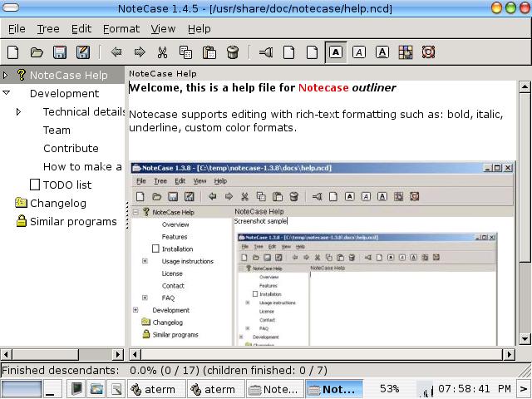Click the tree pane horizontal scrollbar thumb
532x399 pixels.
[46, 355]
